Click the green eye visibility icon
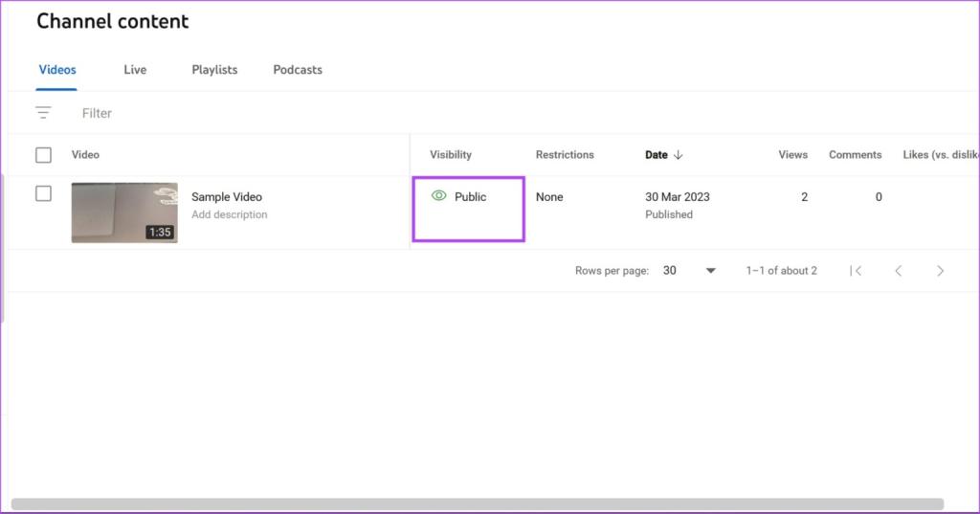 pos(438,195)
